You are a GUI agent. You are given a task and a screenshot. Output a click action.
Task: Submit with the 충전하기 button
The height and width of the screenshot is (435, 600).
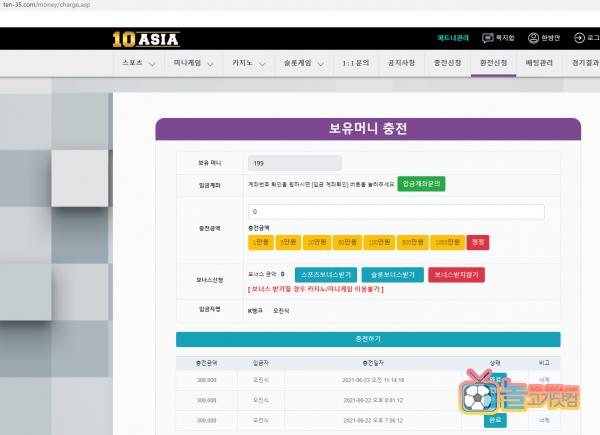[367, 340]
